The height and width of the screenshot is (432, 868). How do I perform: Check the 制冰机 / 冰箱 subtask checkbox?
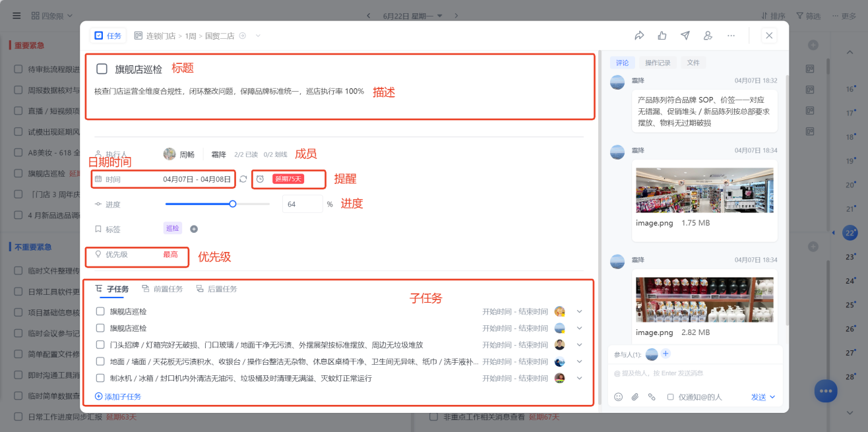(100, 378)
